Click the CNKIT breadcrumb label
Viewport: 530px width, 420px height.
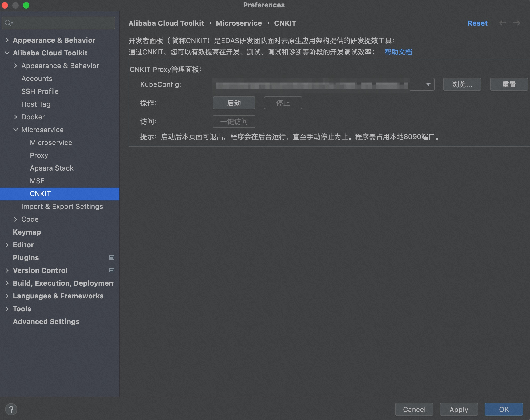(285, 23)
